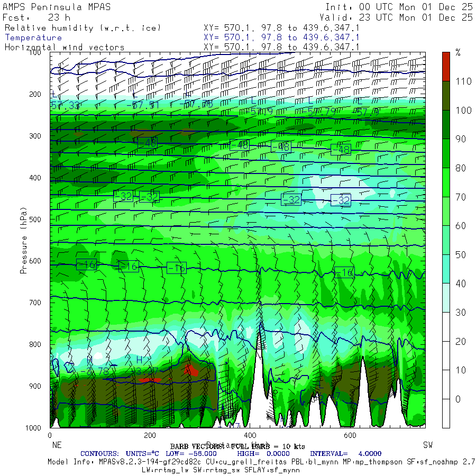Pick the dark green swatch between 90 and 100
The image size is (476, 476).
pyautogui.click(x=446, y=124)
